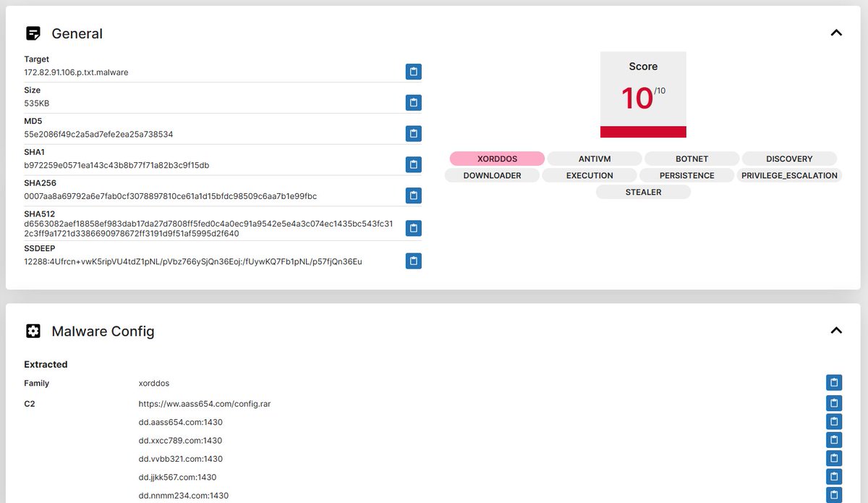
Task: Click dd.xxcc789.com:1430 text
Action: click(180, 440)
